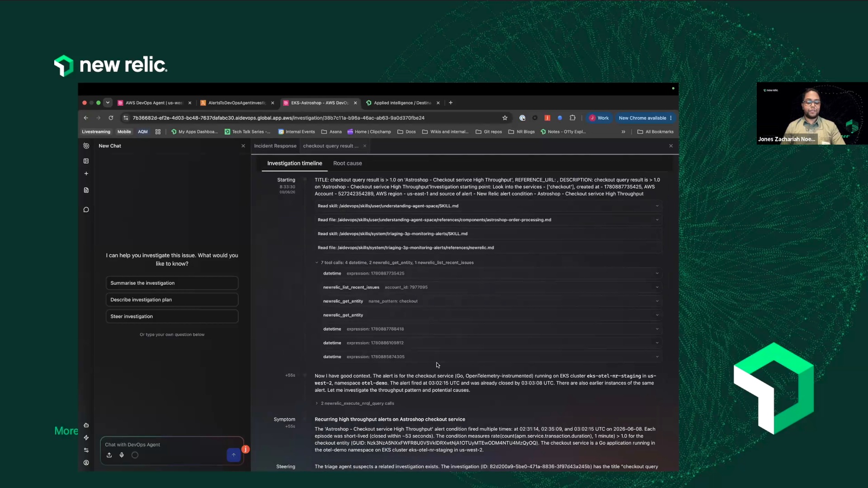Click 'Describe investigation plan' suggestion
868x488 pixels.
tap(172, 300)
